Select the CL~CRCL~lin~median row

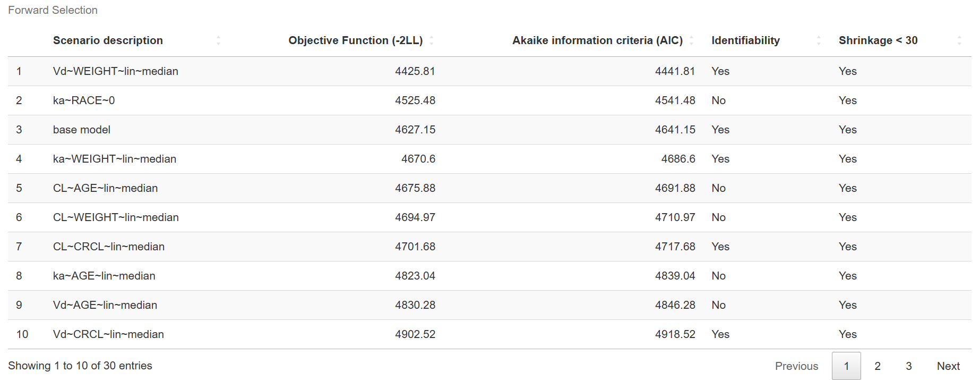click(489, 247)
